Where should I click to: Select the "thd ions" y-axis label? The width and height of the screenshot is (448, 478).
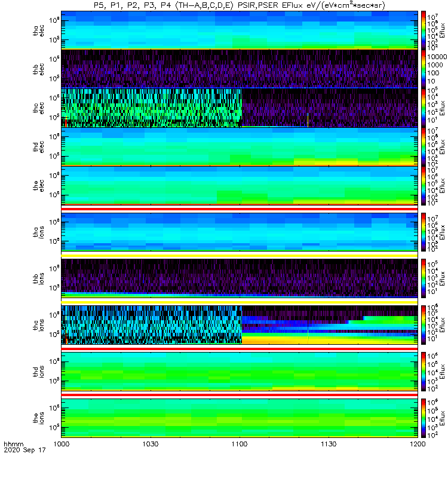point(39,371)
